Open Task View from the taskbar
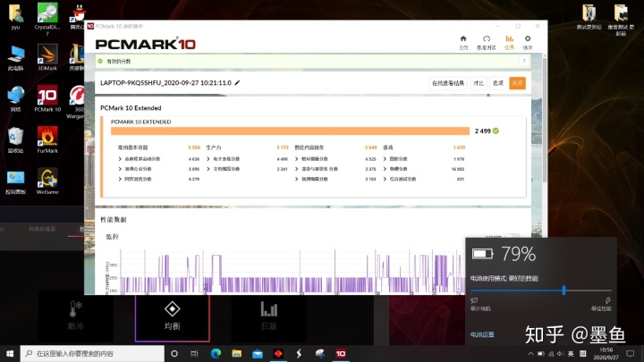Image resolution: width=644 pixels, height=362 pixels. [195, 353]
